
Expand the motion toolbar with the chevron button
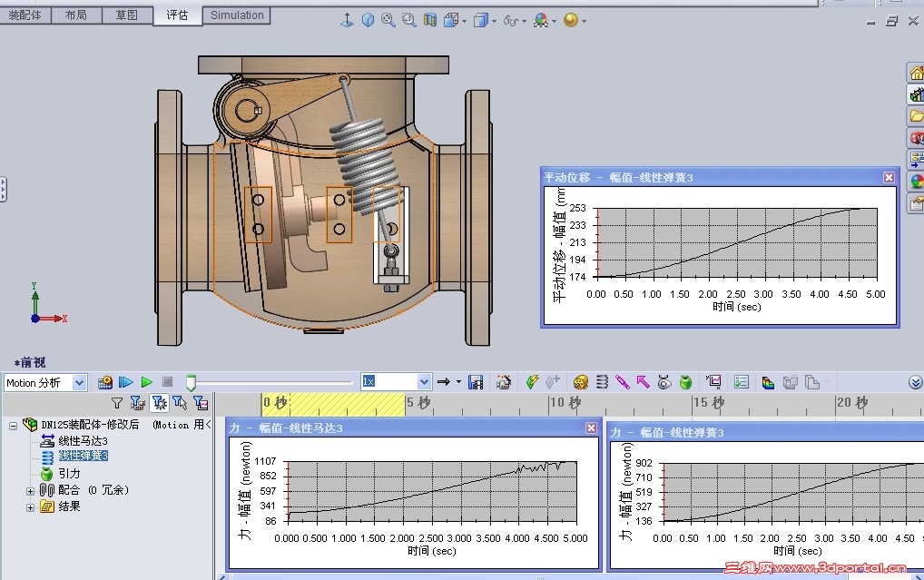click(x=915, y=382)
